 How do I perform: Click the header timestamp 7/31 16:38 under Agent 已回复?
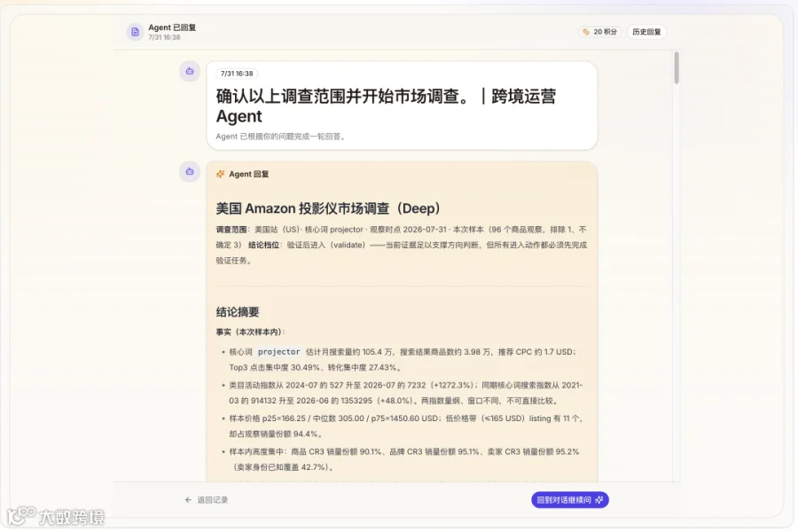[x=164, y=37]
